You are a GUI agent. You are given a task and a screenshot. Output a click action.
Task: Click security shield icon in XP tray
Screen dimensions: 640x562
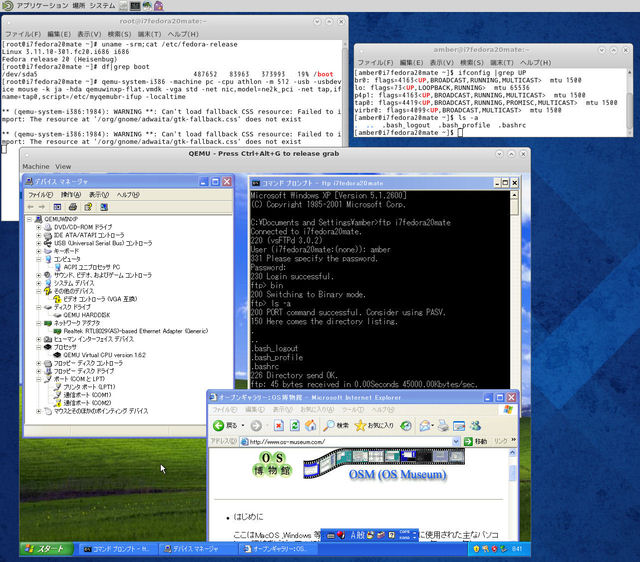click(476, 549)
